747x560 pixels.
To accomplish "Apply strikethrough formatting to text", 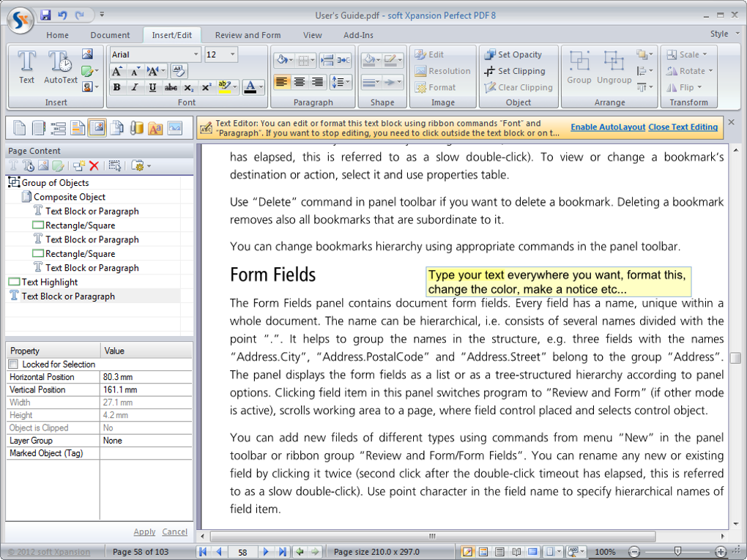I will pos(171,88).
